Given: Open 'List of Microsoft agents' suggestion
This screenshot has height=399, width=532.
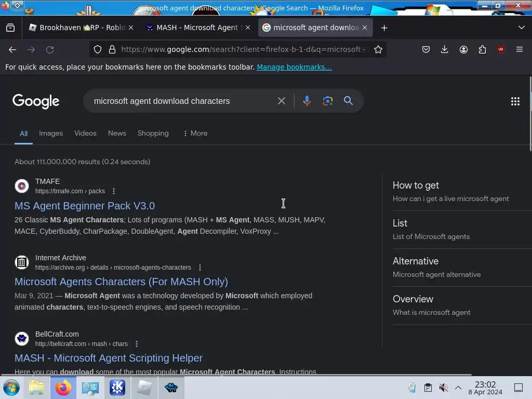Looking at the screenshot, I should (x=462, y=230).
